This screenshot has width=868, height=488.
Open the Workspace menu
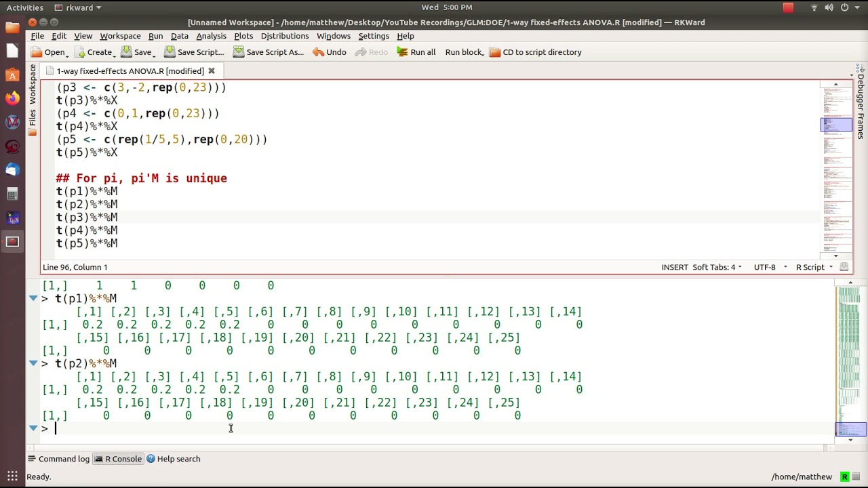click(x=120, y=36)
